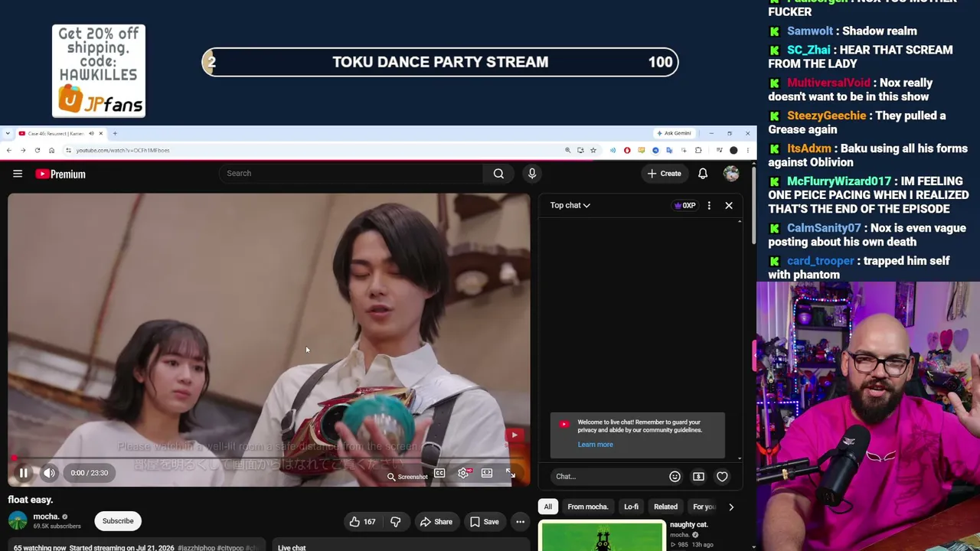Open the naughty cat. video title
This screenshot has height=551, width=980.
[x=689, y=525]
